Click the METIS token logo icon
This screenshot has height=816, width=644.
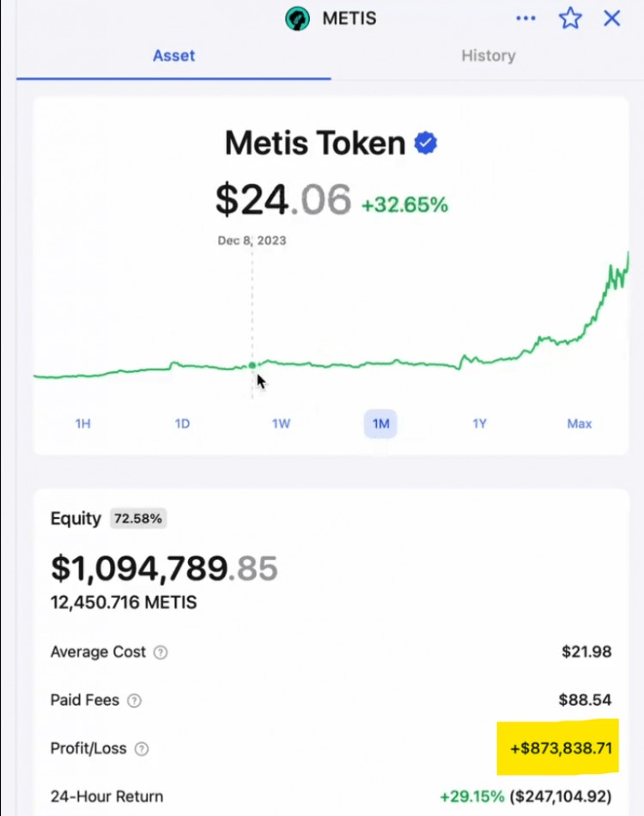pos(298,18)
